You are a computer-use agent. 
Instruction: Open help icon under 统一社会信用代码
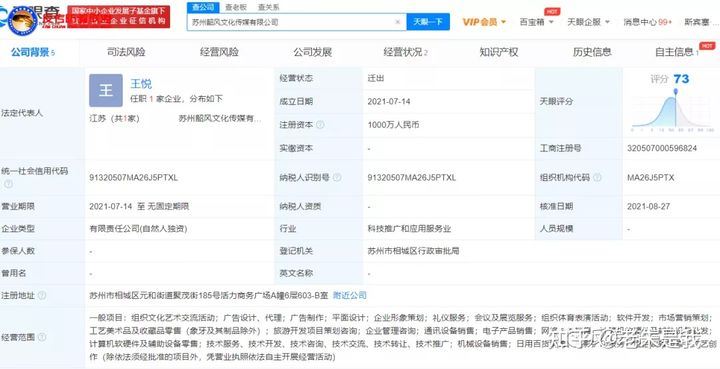coord(8,184)
